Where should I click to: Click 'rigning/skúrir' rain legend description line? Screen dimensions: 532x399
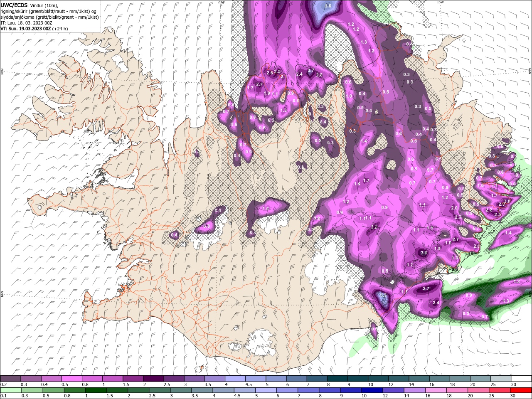(49, 11)
